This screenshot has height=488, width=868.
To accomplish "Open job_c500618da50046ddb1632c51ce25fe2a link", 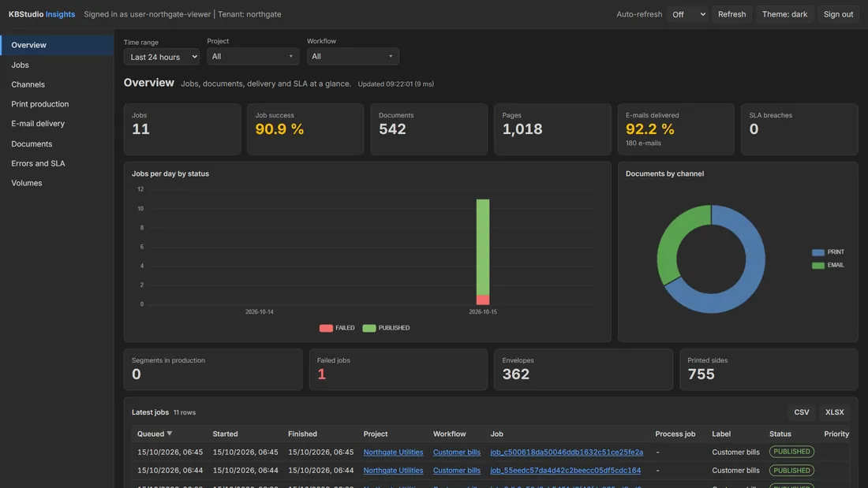I will coord(567,452).
